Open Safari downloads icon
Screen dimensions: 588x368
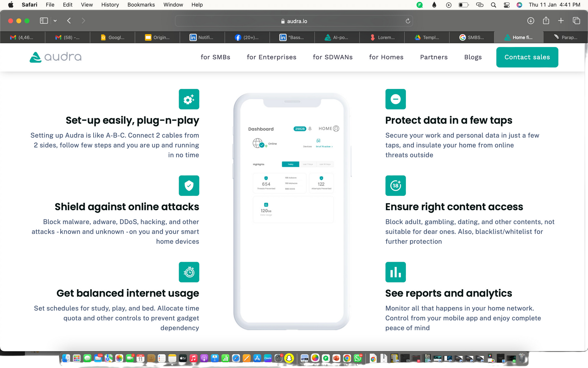(530, 21)
